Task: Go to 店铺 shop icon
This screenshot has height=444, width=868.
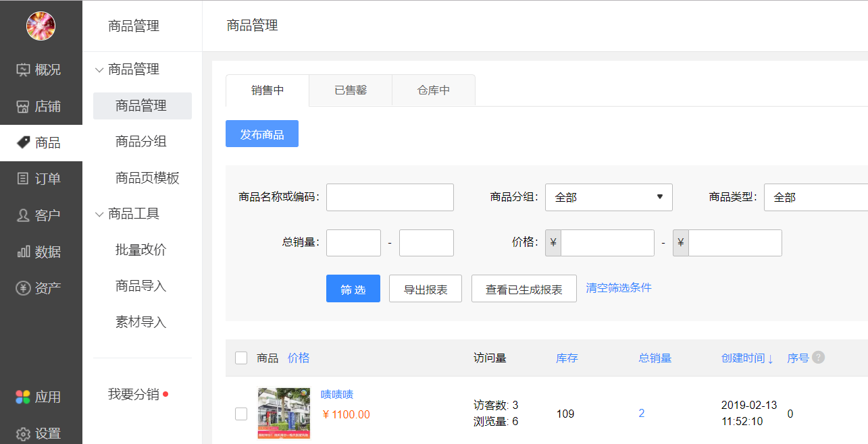Action: tap(24, 106)
